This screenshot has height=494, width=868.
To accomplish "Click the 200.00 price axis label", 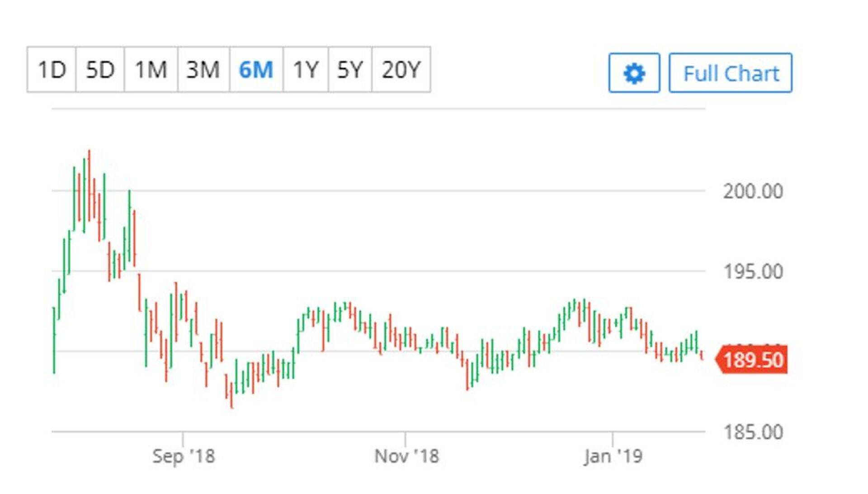I will tap(753, 191).
